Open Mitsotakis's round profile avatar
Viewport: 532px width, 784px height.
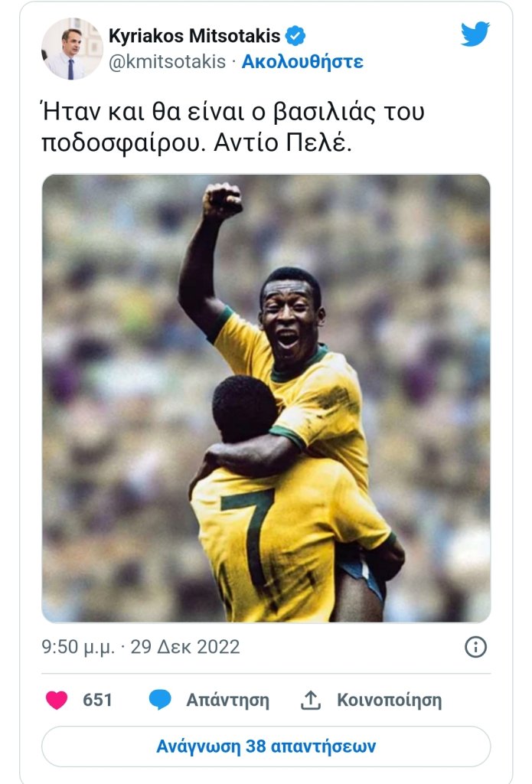[72, 48]
